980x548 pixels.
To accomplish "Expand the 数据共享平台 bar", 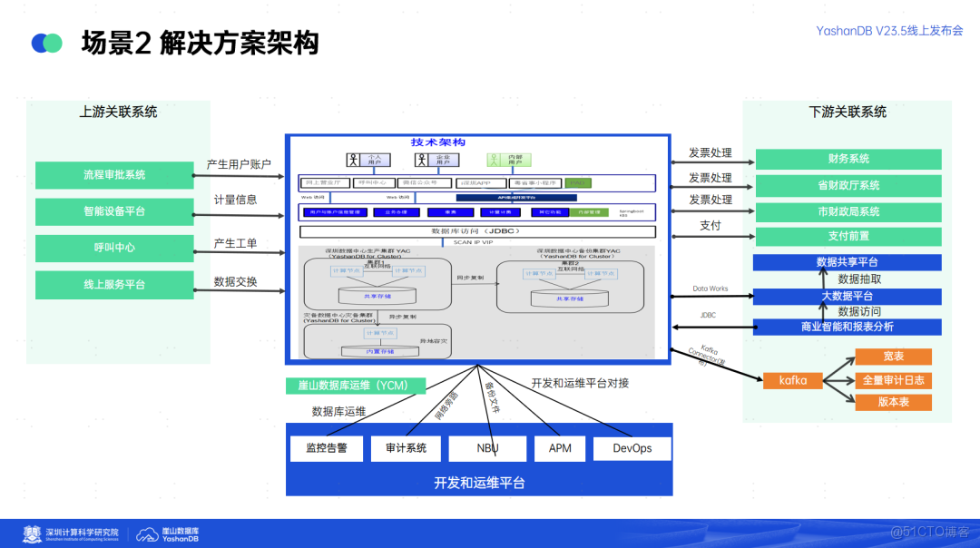I will [846, 262].
